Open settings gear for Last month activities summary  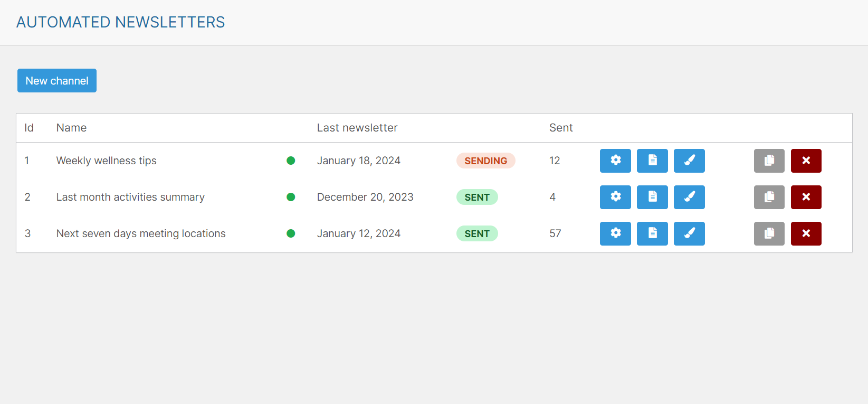615,197
